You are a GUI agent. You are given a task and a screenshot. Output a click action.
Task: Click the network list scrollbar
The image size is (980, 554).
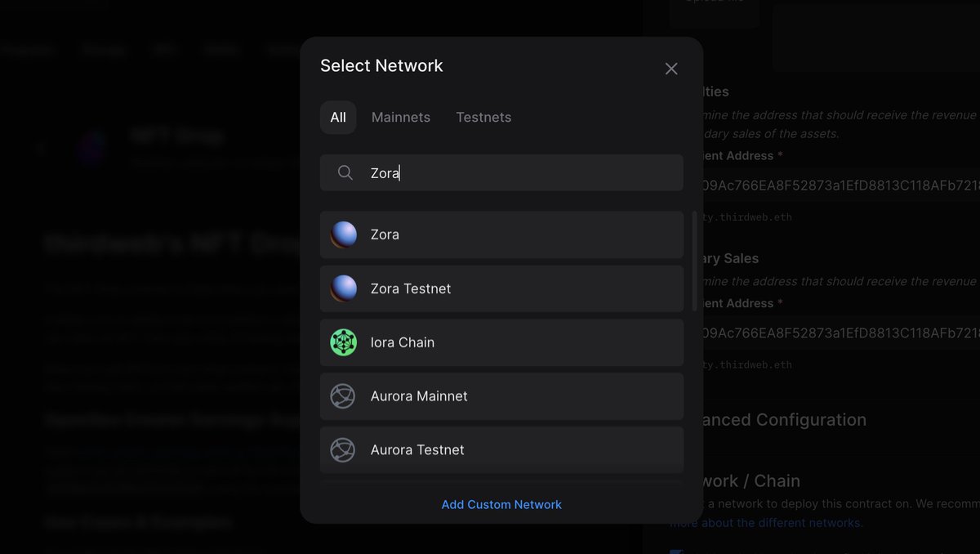pos(695,261)
